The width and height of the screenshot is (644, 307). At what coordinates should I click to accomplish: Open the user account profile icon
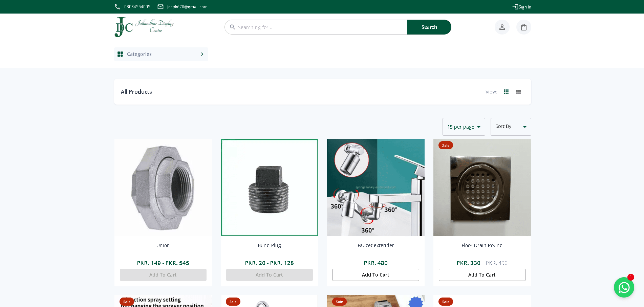point(502,27)
